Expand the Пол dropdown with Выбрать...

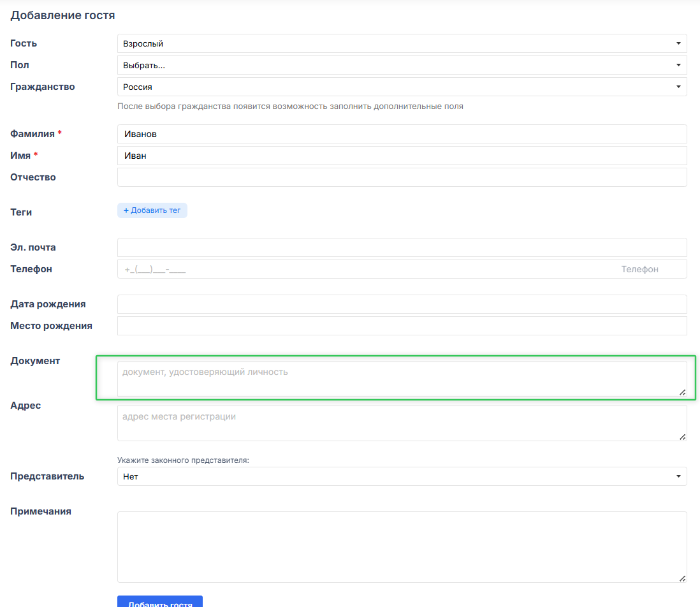pyautogui.click(x=402, y=65)
